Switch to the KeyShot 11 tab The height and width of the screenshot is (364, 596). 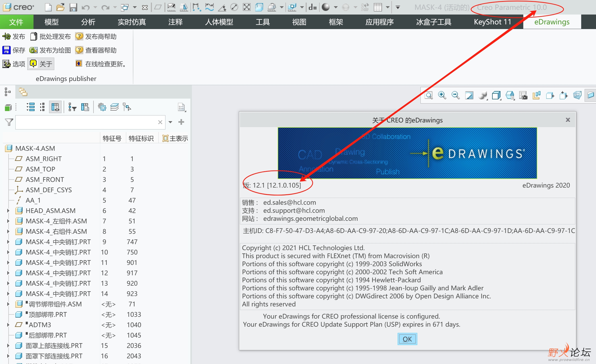pyautogui.click(x=492, y=22)
